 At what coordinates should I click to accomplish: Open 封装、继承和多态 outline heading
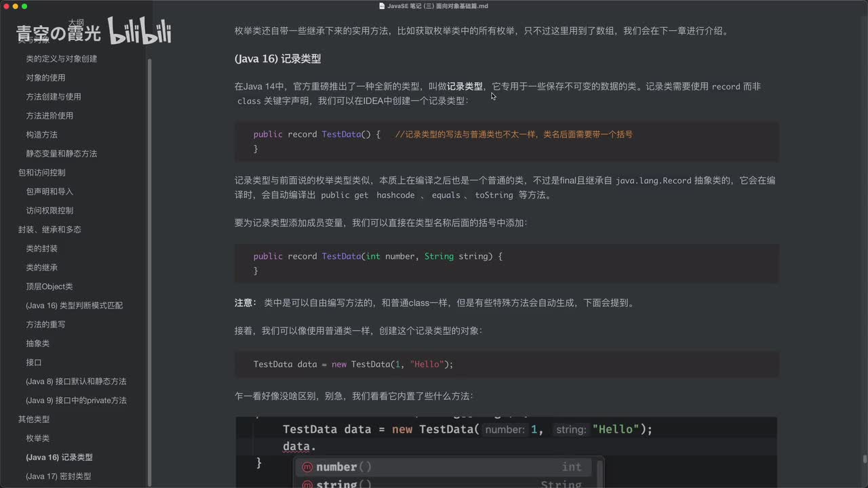click(x=50, y=230)
